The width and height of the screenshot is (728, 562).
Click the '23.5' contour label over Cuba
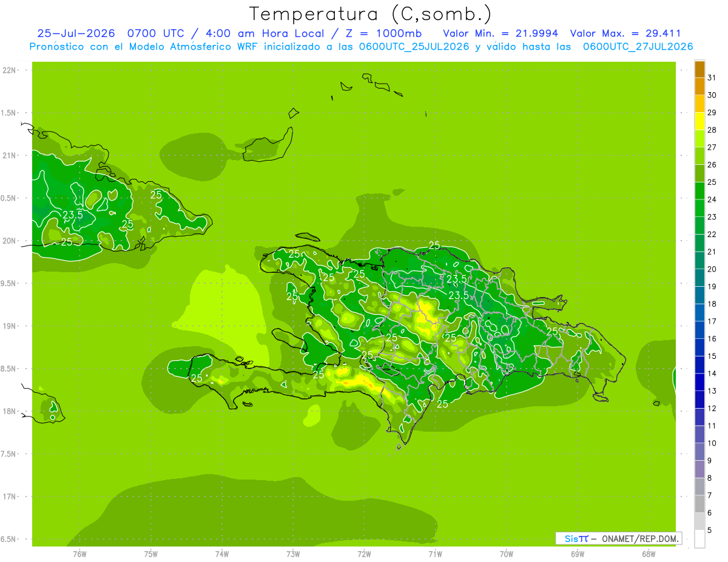point(73,214)
